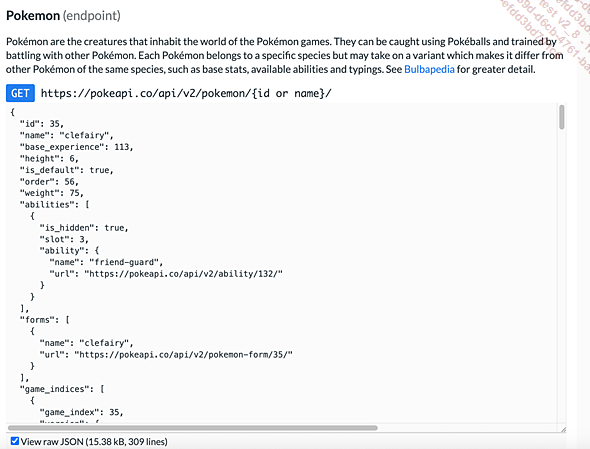Uncheck the View raw JSON checkbox

tap(15, 441)
